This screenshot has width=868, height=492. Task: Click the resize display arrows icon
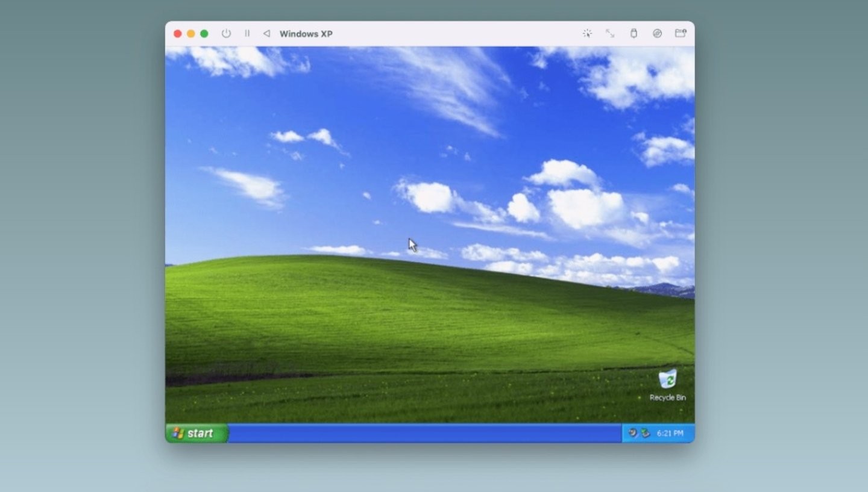[610, 34]
